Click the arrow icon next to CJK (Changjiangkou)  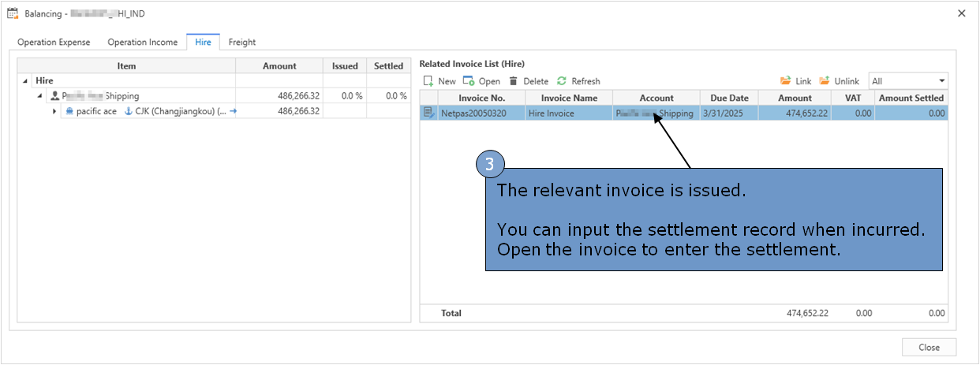233,112
